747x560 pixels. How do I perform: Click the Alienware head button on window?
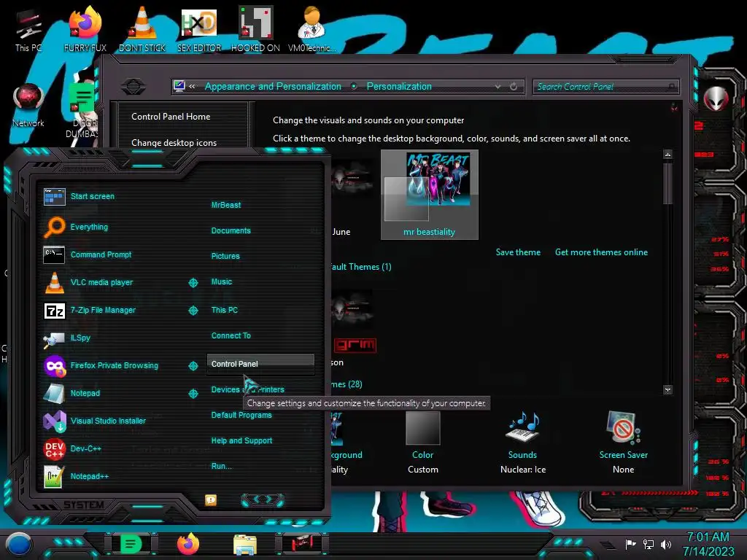(x=716, y=99)
